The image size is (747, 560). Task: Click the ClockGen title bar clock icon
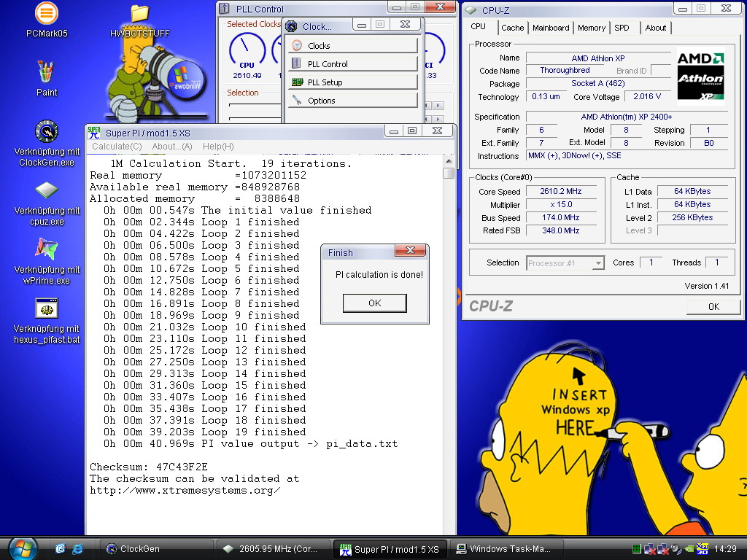pos(291,27)
